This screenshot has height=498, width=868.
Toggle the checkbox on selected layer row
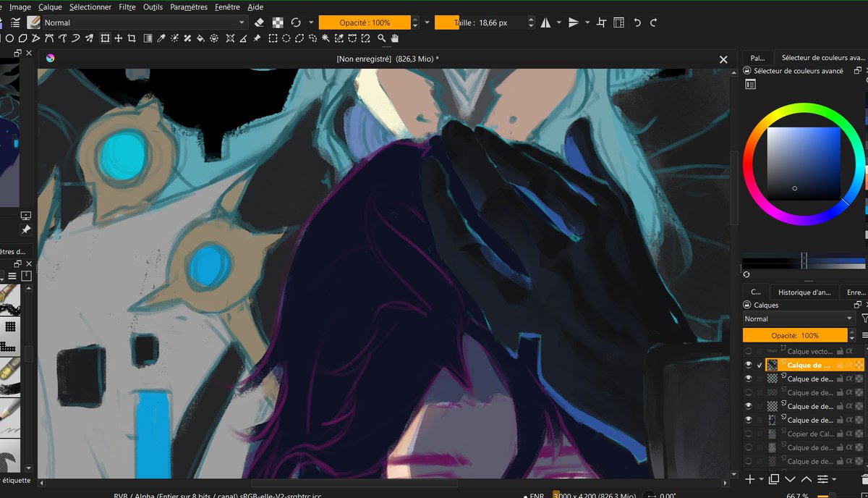(x=759, y=366)
